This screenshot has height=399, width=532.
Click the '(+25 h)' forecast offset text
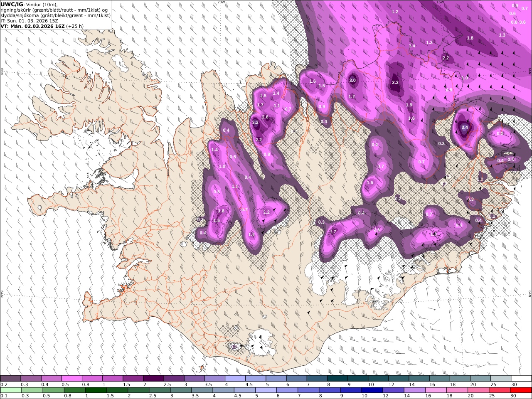75,26
